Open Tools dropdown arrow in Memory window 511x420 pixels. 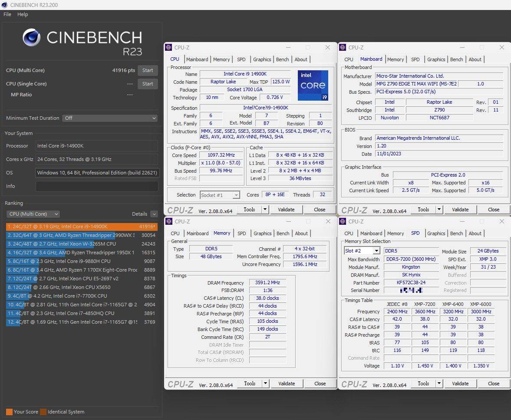[266, 384]
